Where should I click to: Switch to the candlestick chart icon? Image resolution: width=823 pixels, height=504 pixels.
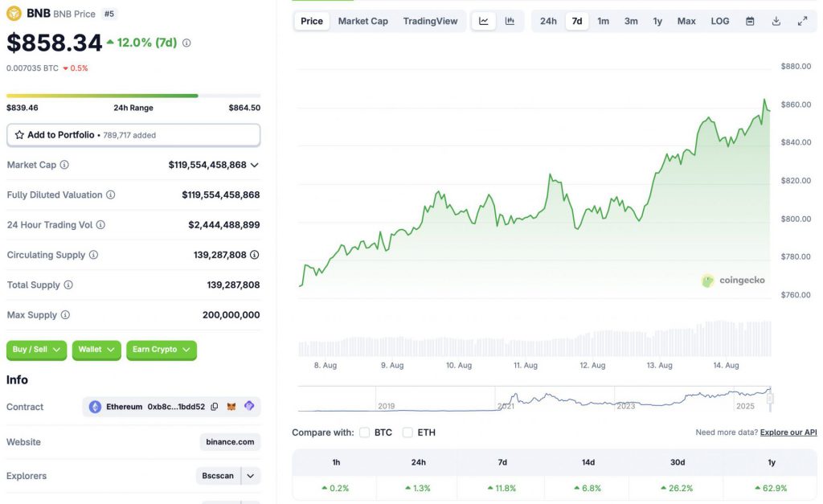coord(510,21)
